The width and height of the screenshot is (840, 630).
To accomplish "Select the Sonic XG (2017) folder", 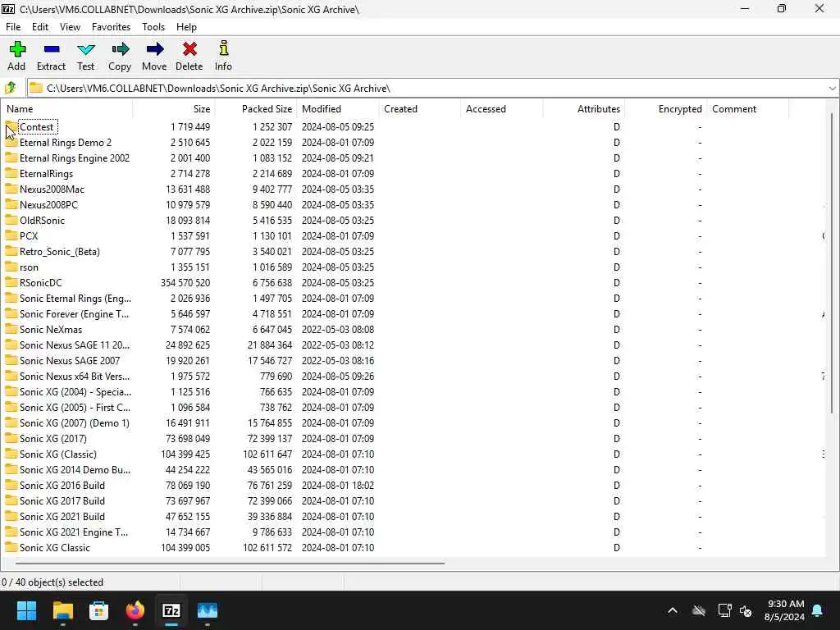I will coord(53,438).
